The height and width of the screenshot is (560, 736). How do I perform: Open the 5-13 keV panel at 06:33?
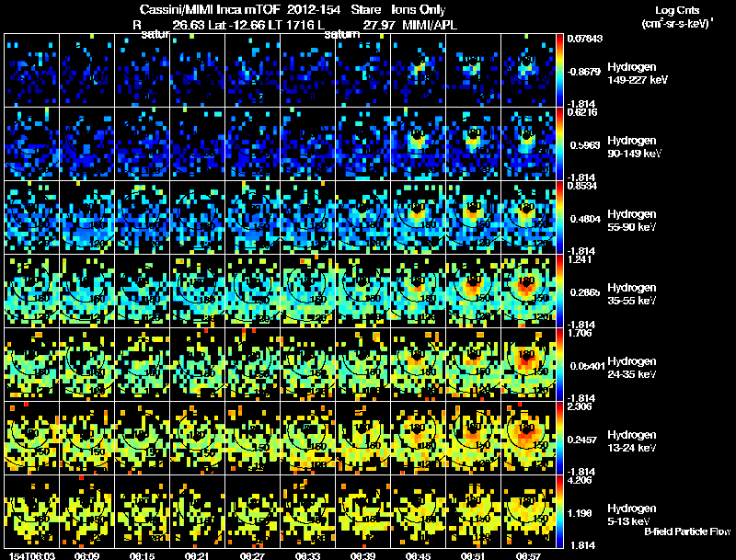pyautogui.click(x=308, y=511)
